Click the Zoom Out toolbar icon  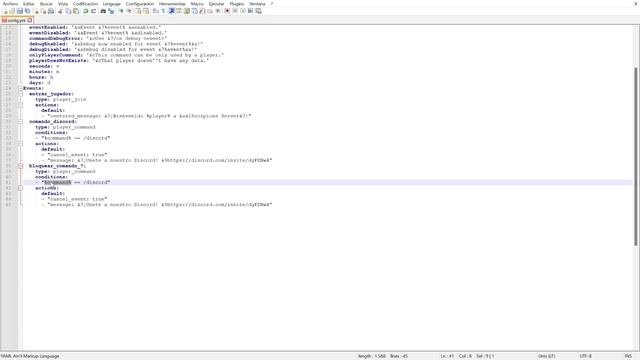[129, 11]
